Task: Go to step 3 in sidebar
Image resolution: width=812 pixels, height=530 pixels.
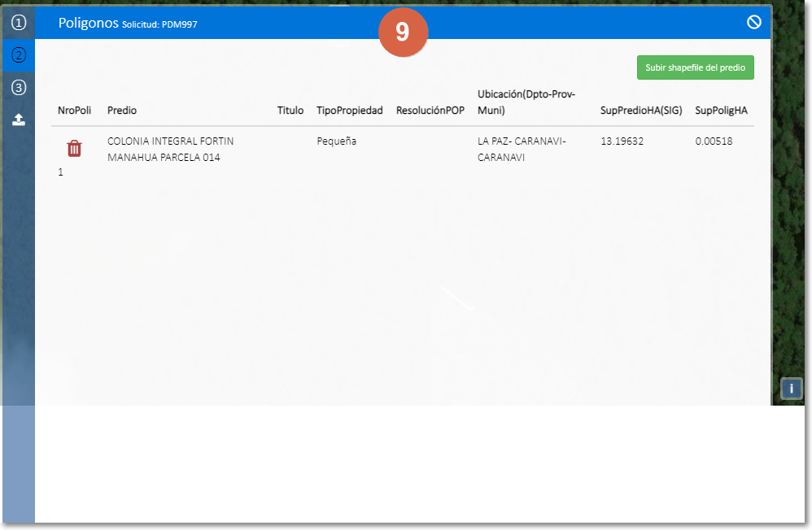Action: point(19,88)
